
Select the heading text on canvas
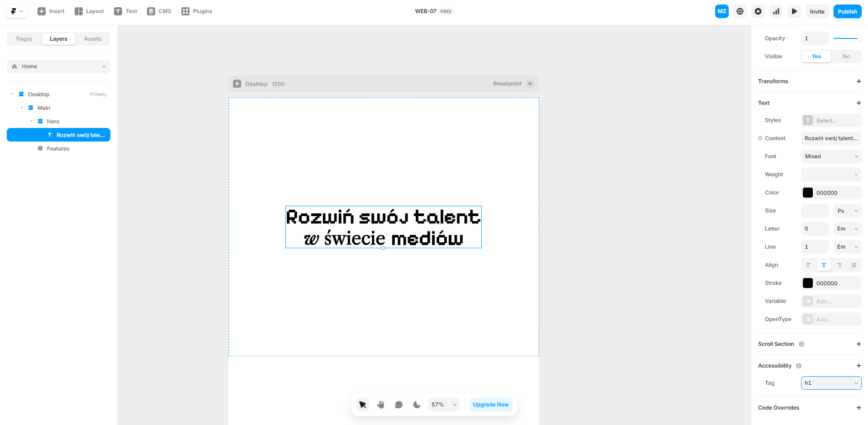click(x=383, y=227)
